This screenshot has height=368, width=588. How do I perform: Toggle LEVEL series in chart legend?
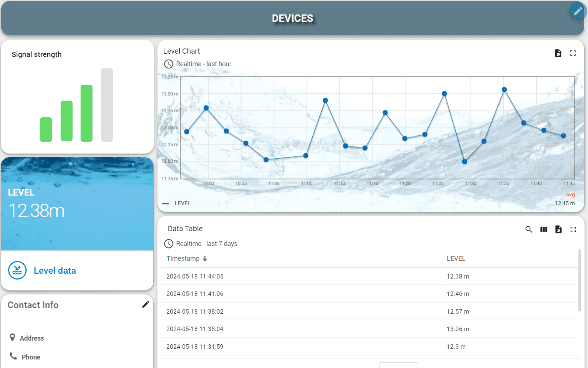182,203
